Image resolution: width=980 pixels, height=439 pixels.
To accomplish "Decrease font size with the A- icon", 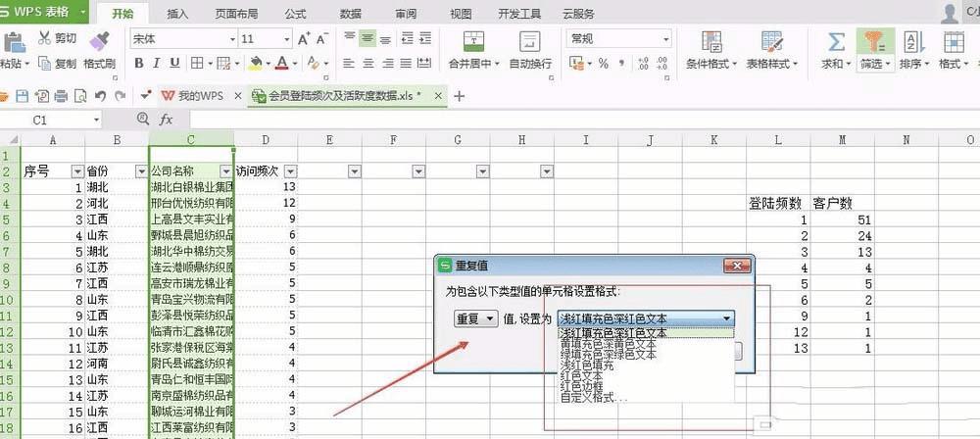I will pyautogui.click(x=322, y=39).
